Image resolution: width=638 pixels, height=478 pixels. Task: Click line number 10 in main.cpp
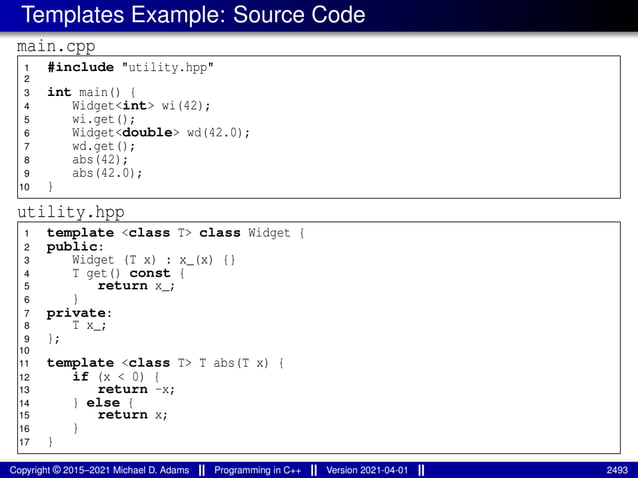(24, 187)
